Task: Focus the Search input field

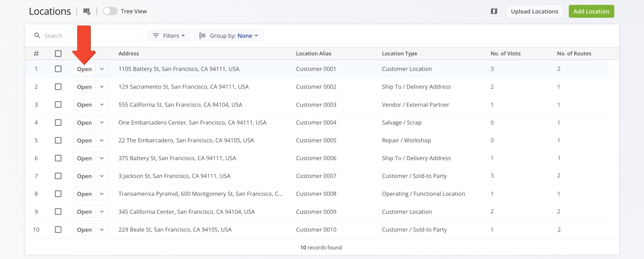Action: [x=93, y=36]
